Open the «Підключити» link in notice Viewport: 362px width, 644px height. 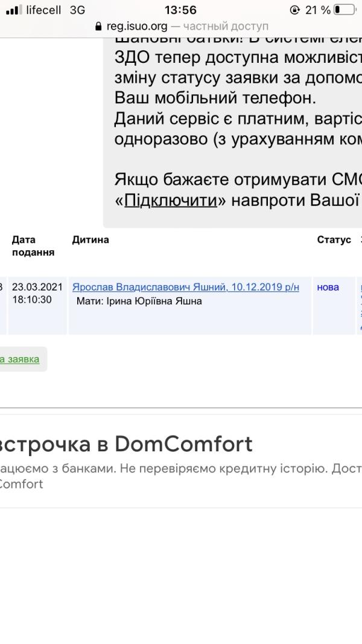point(171,201)
